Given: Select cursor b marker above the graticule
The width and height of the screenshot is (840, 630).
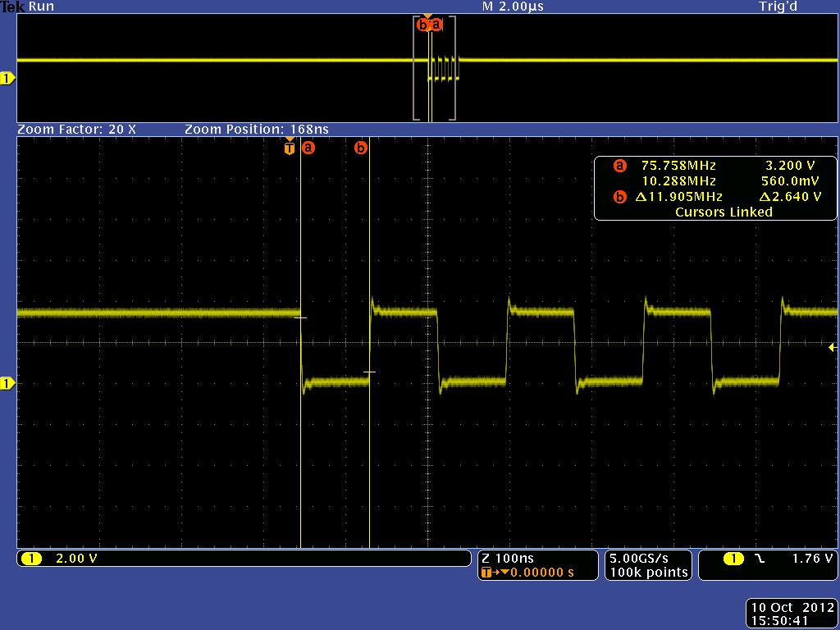Looking at the screenshot, I should (x=360, y=148).
